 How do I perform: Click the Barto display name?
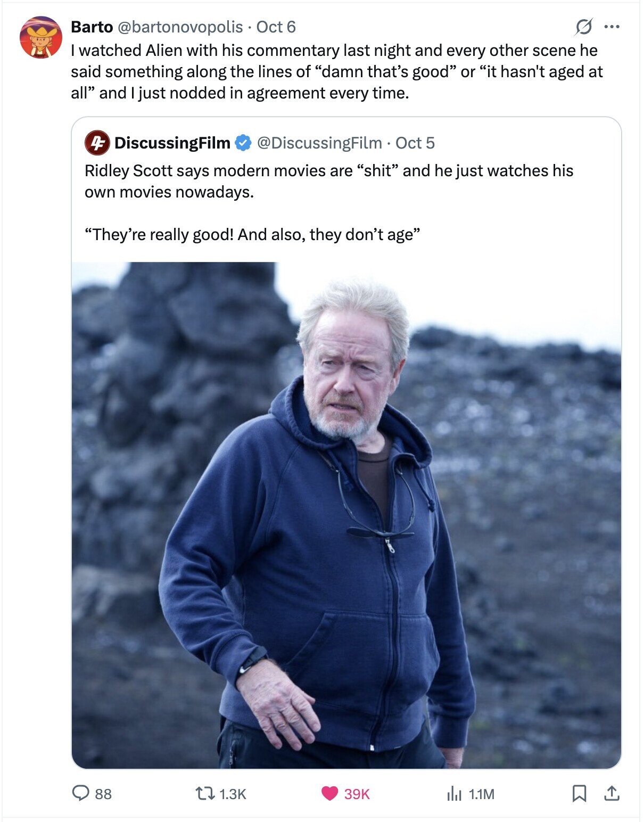92,27
